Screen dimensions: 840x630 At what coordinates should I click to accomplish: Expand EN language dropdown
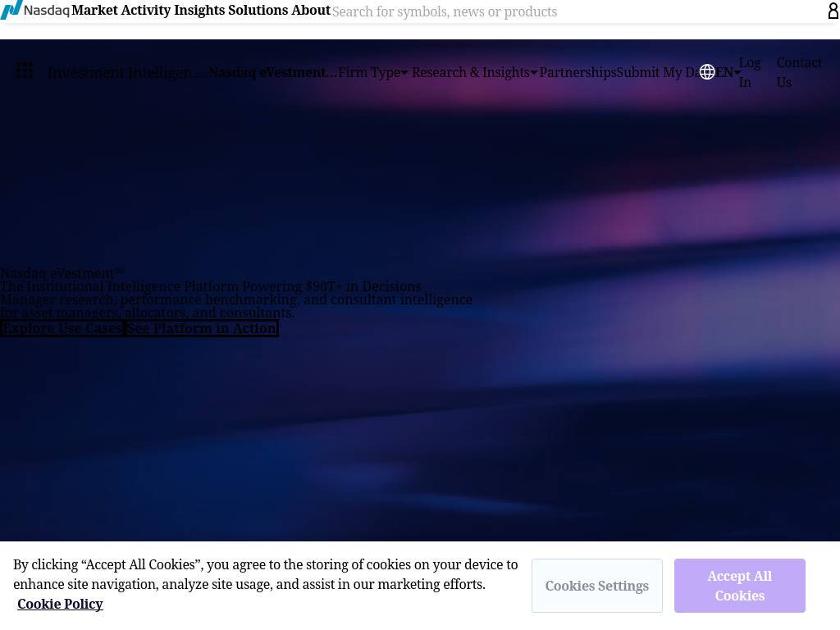tap(728, 72)
